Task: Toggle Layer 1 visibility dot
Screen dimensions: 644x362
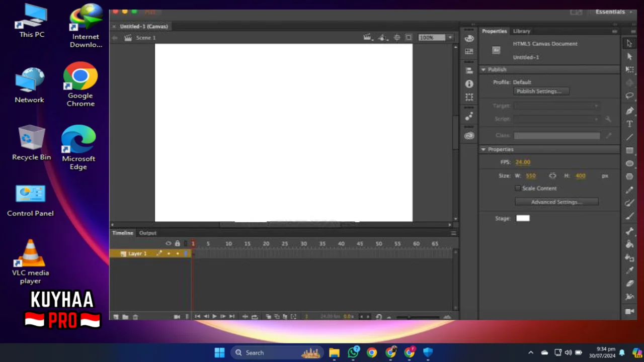Action: tap(169, 253)
